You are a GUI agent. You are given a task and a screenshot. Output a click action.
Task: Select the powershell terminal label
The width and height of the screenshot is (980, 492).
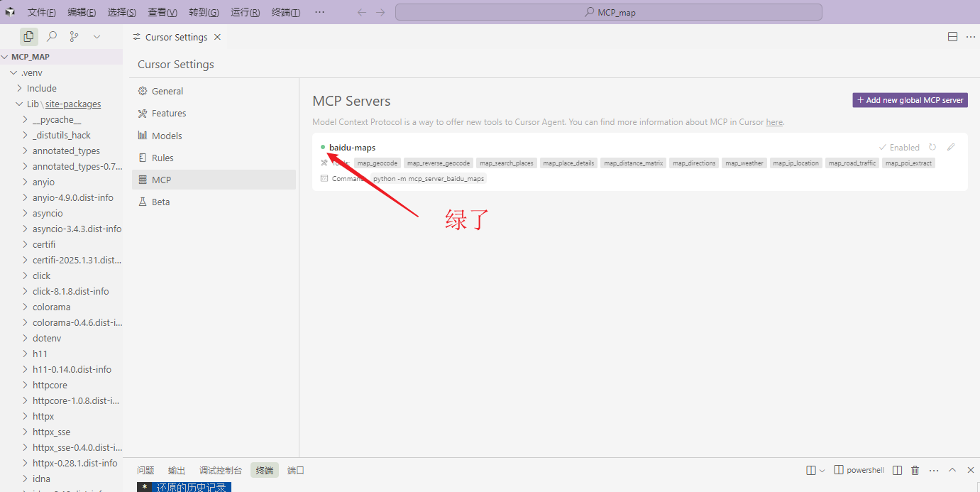[859, 470]
